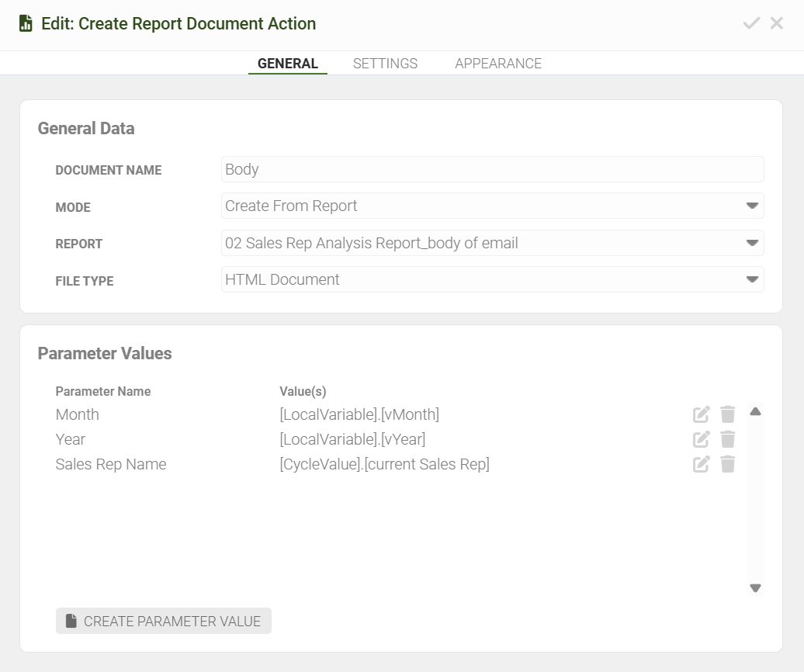Close the Edit dialog with X
The image size is (804, 672).
(x=776, y=23)
